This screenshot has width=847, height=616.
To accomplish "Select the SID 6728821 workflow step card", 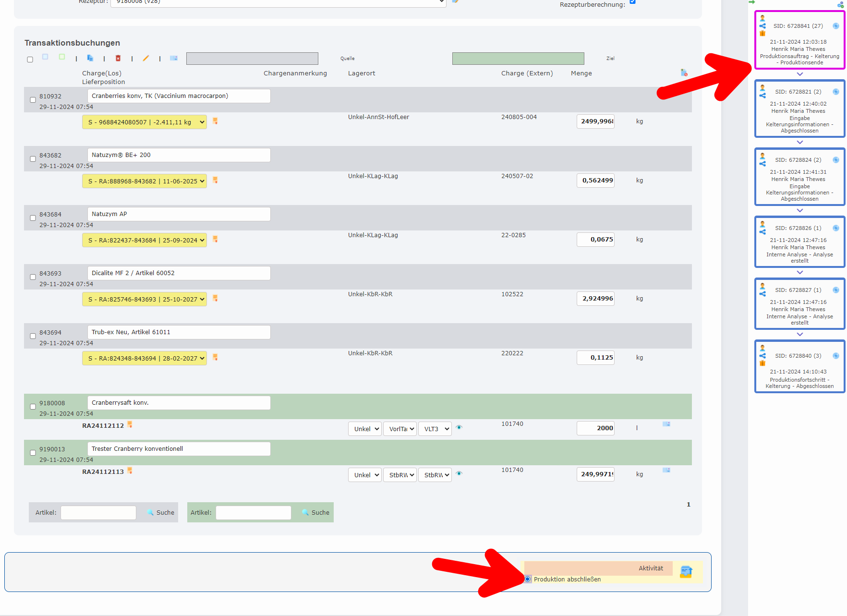I will (799, 109).
